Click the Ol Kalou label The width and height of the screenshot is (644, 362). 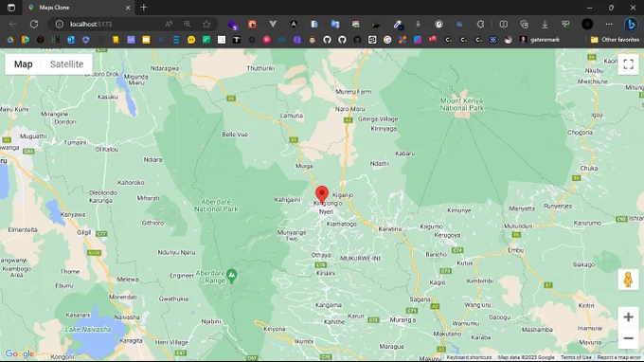pos(107,149)
